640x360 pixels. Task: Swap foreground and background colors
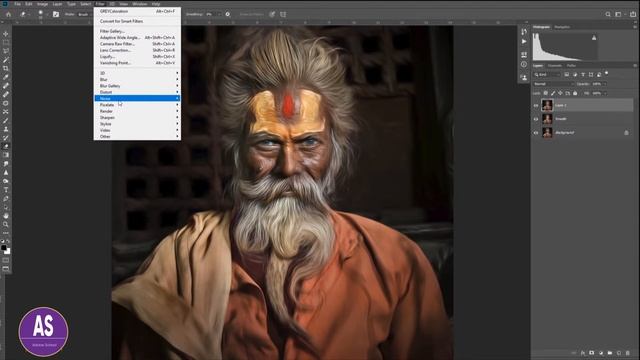8,241
